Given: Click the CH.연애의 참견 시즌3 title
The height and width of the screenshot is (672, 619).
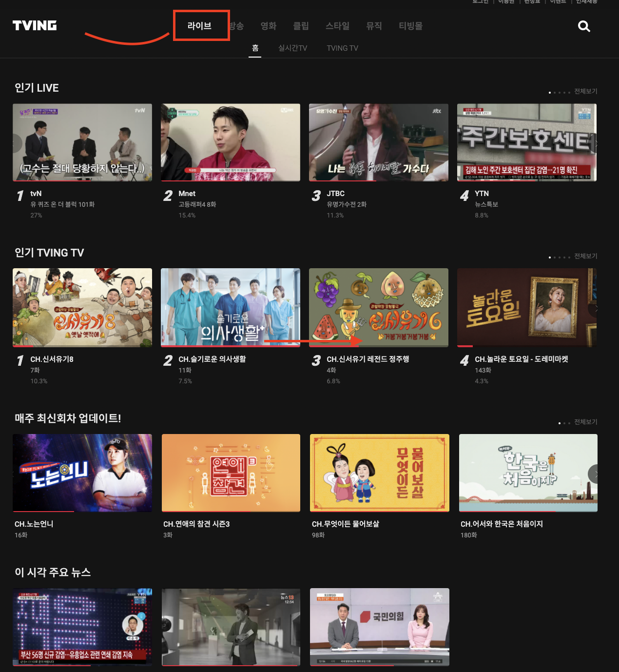Looking at the screenshot, I should 196,524.
